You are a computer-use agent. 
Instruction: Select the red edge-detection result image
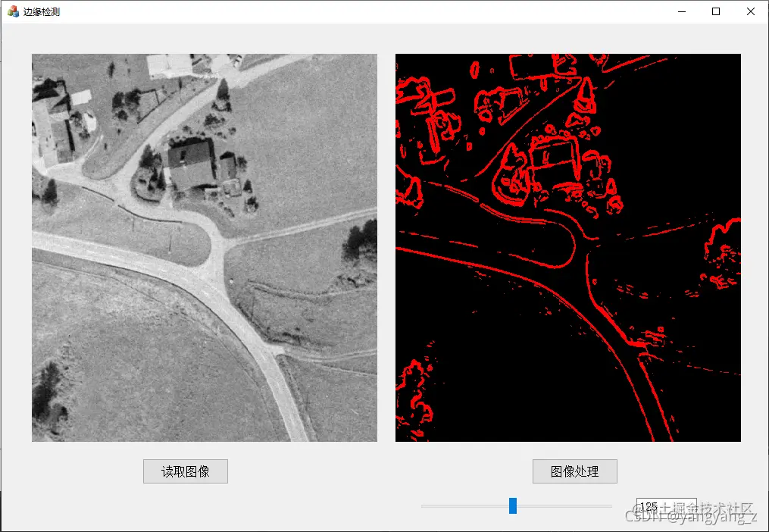click(x=567, y=247)
